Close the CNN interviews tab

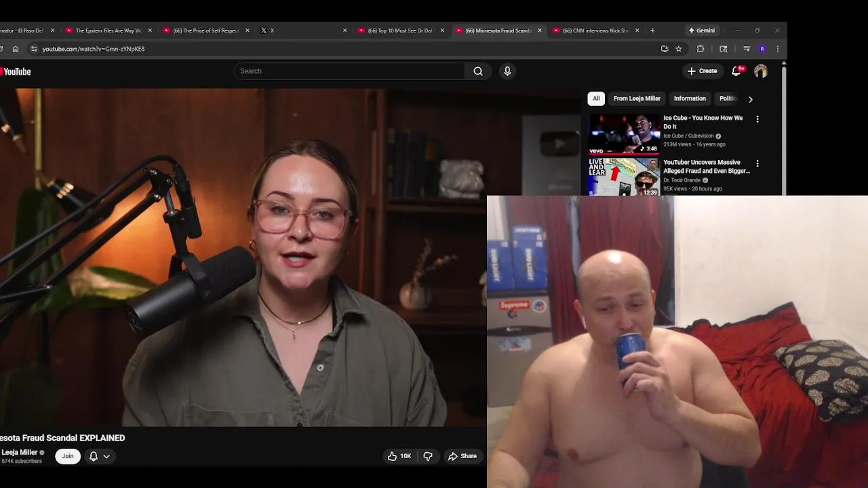(x=637, y=30)
